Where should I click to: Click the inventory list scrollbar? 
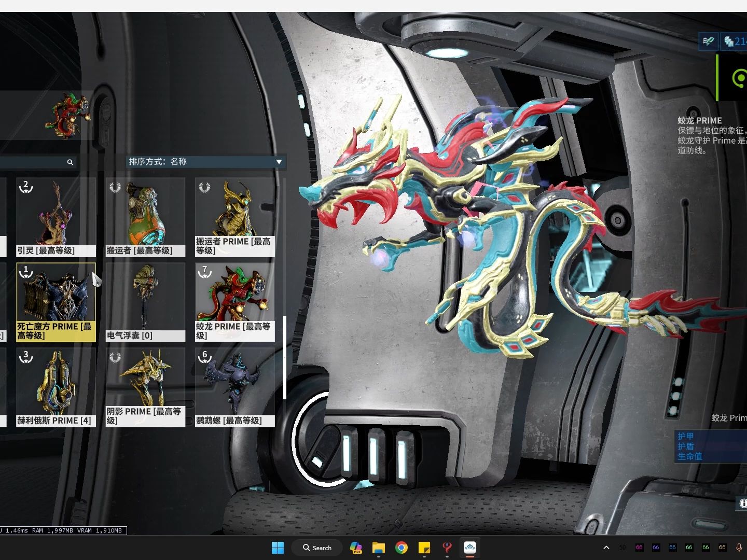click(x=285, y=358)
